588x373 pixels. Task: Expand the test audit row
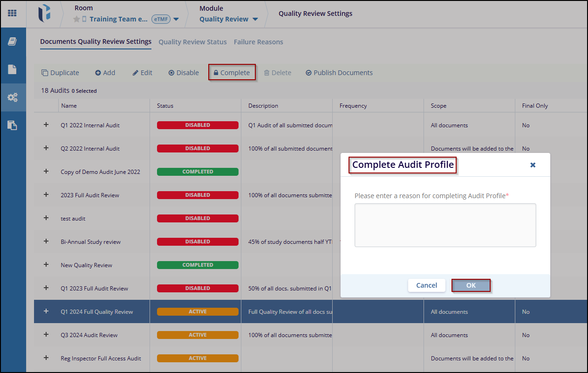click(x=46, y=218)
